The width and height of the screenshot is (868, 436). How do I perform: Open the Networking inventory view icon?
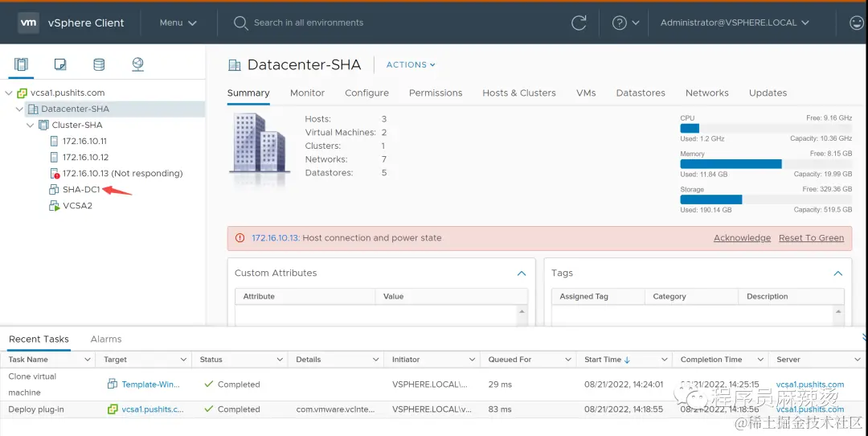pyautogui.click(x=138, y=64)
